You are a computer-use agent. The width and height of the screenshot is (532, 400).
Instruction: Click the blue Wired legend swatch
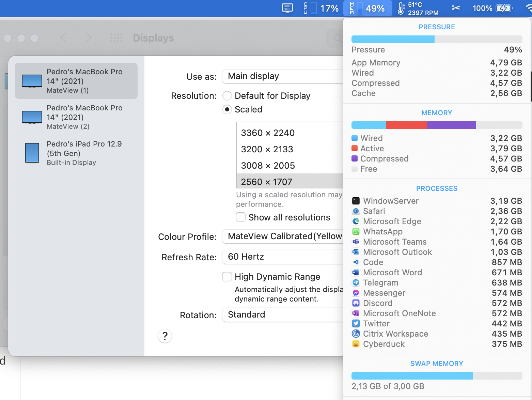click(x=355, y=138)
